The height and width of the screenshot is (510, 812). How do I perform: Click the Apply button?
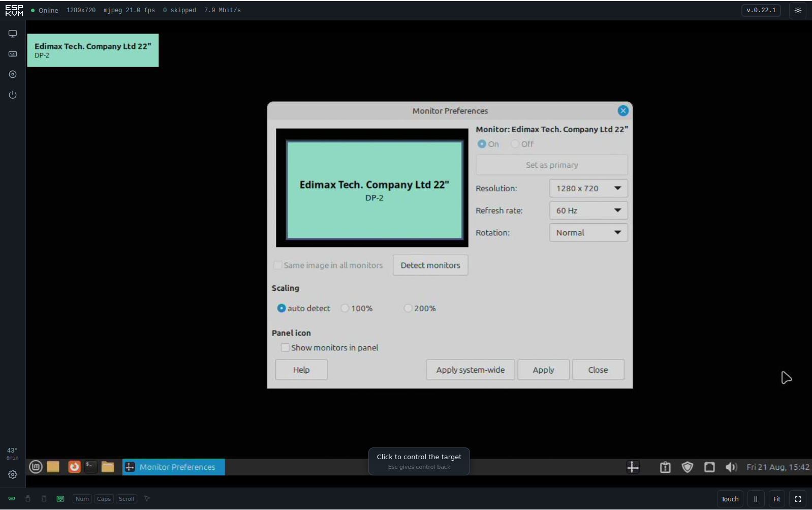click(543, 370)
